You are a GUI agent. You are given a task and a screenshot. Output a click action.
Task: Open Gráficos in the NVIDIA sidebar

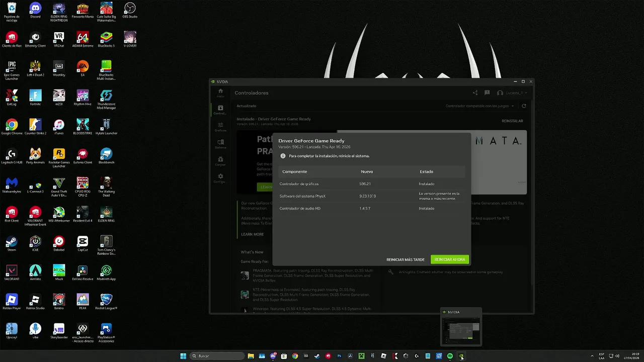(x=220, y=127)
